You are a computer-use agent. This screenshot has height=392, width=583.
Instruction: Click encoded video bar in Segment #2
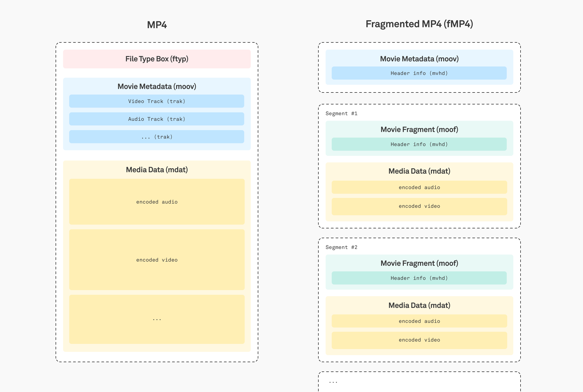(x=419, y=340)
